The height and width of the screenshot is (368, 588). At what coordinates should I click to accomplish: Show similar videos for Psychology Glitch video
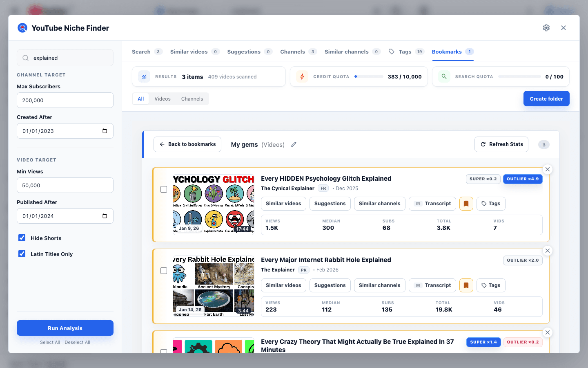click(x=283, y=204)
